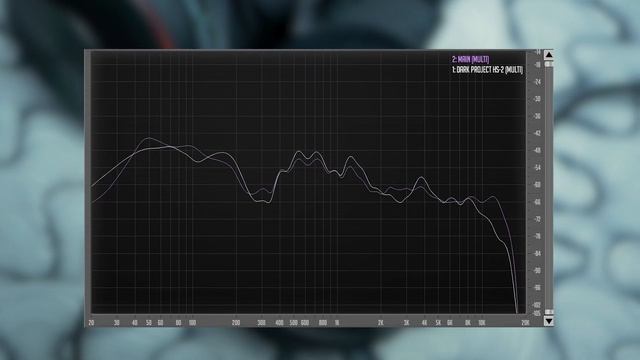Select the '1: DARK PROJECT HS-2 (MULTI)' legend label

487,70
